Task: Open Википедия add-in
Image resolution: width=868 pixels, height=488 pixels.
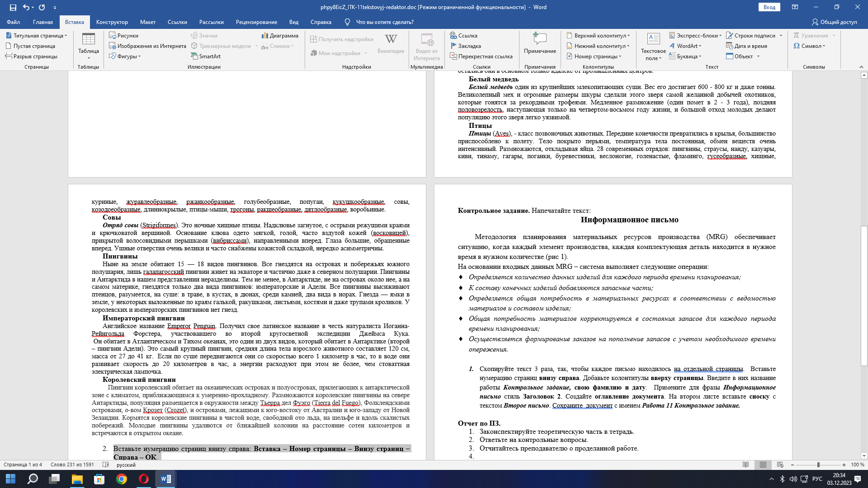Action: tap(391, 43)
